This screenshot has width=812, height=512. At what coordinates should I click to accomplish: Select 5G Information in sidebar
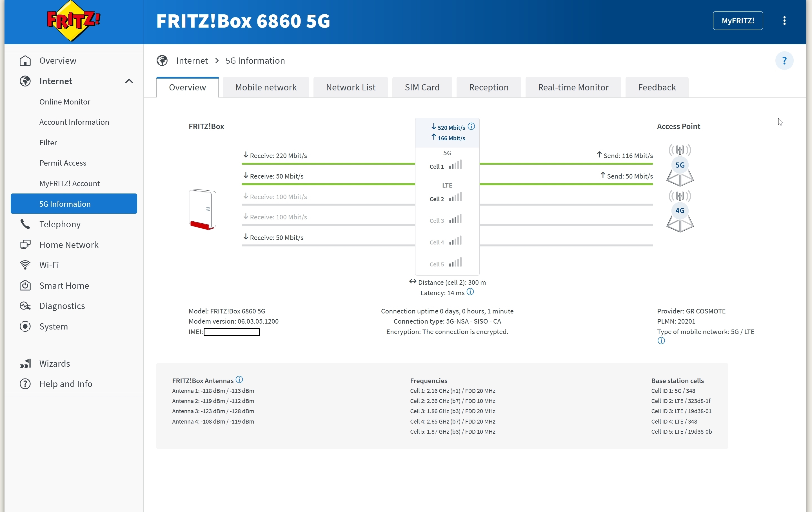[x=74, y=204]
